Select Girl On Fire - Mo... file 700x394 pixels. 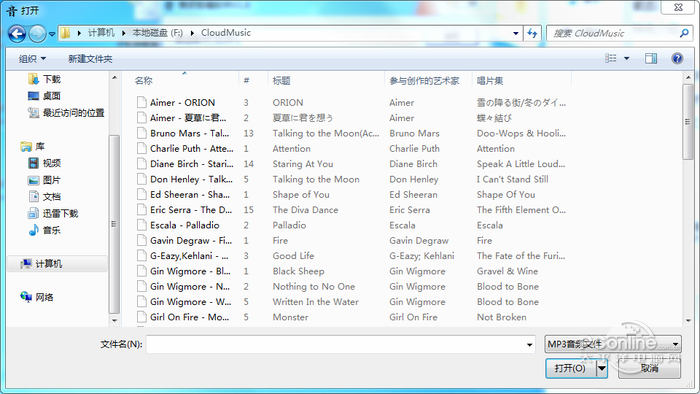tap(189, 317)
